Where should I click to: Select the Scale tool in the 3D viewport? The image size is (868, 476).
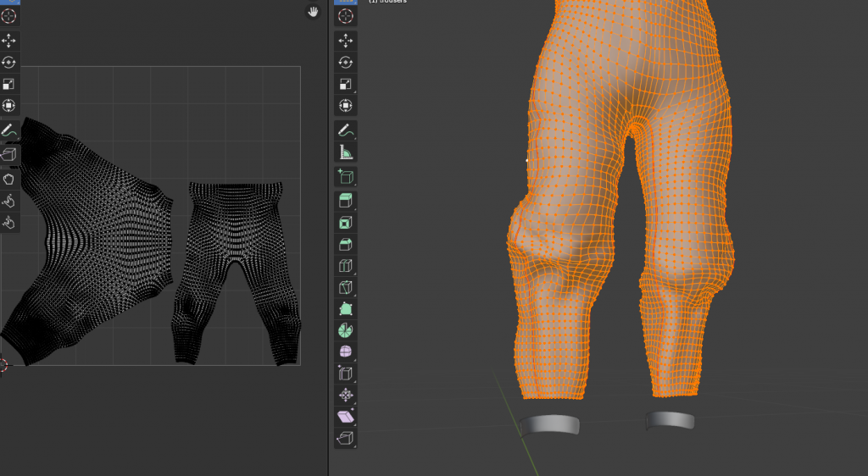[x=346, y=84]
